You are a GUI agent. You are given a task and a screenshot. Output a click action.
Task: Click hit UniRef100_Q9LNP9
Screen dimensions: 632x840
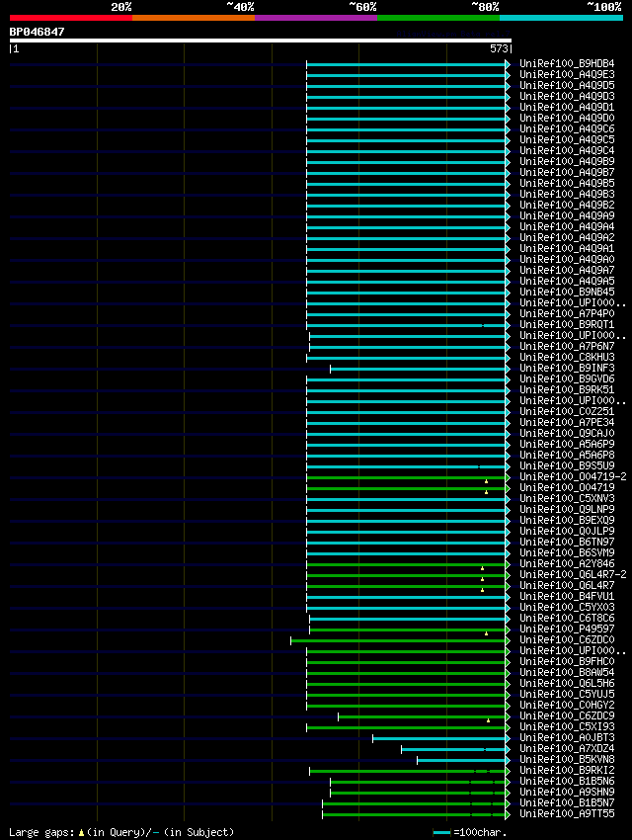tap(567, 510)
